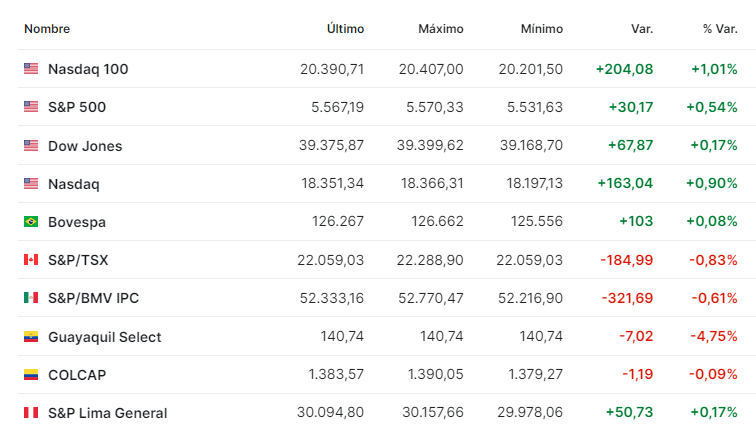
Task: Sort by the Máximo column header
Action: 441,29
